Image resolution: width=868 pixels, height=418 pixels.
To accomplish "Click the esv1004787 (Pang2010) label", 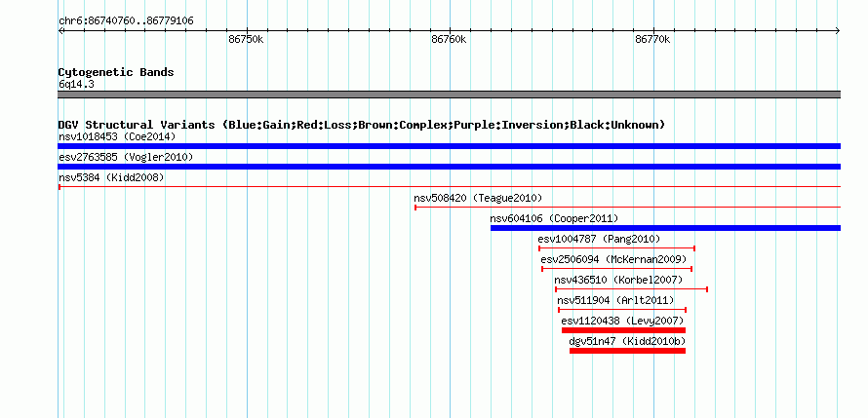I will [x=599, y=239].
